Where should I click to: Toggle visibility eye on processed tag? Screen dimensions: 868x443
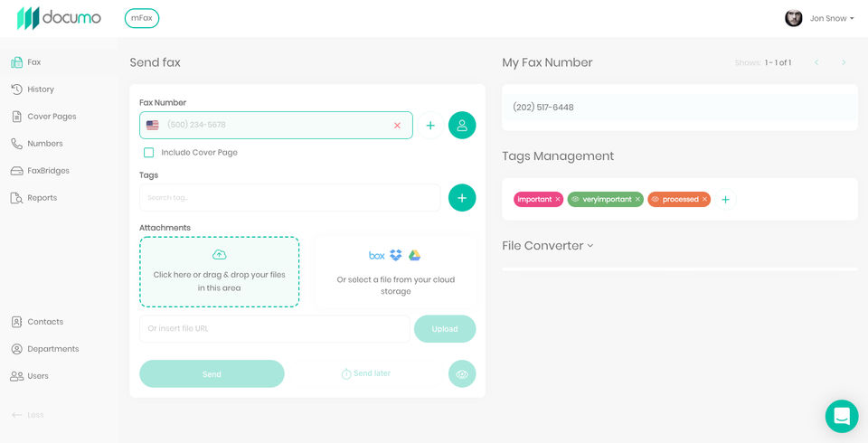656,199
